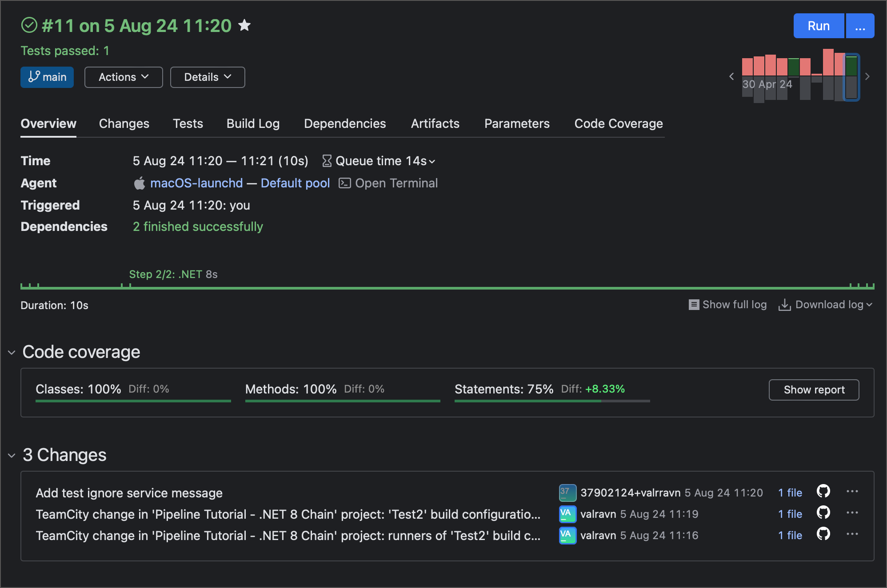The width and height of the screenshot is (887, 588).
Task: Open the Details dropdown
Action: [x=207, y=77]
